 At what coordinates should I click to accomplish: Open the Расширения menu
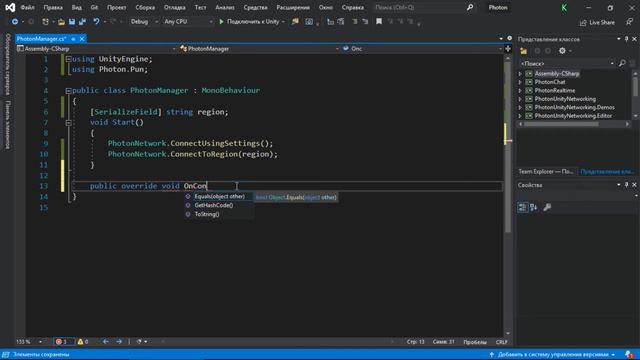(293, 7)
